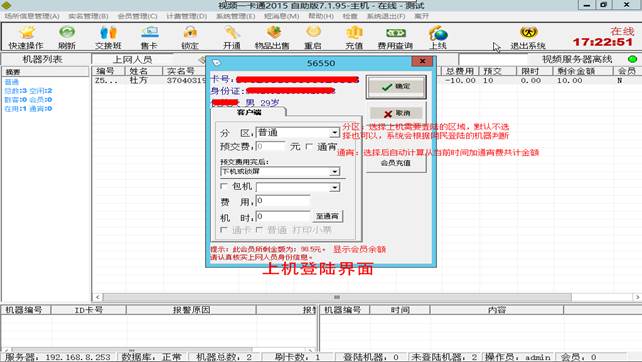Open the 费用查询 fee query icon
642x362 pixels.
pyautogui.click(x=395, y=38)
